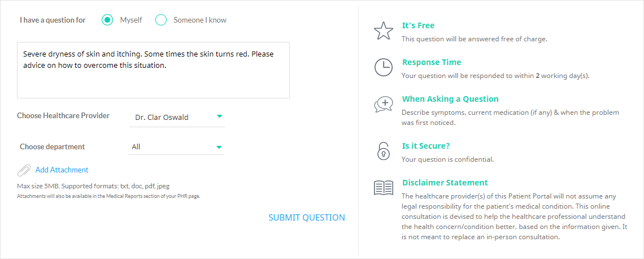Click the star icon beside It's Free
Screen dimensions: 644x259
click(x=383, y=32)
